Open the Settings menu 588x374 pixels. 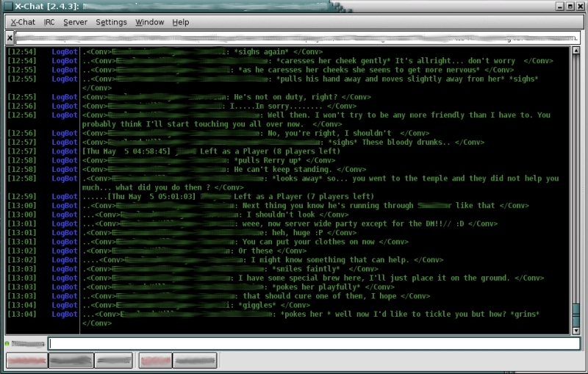(x=111, y=22)
